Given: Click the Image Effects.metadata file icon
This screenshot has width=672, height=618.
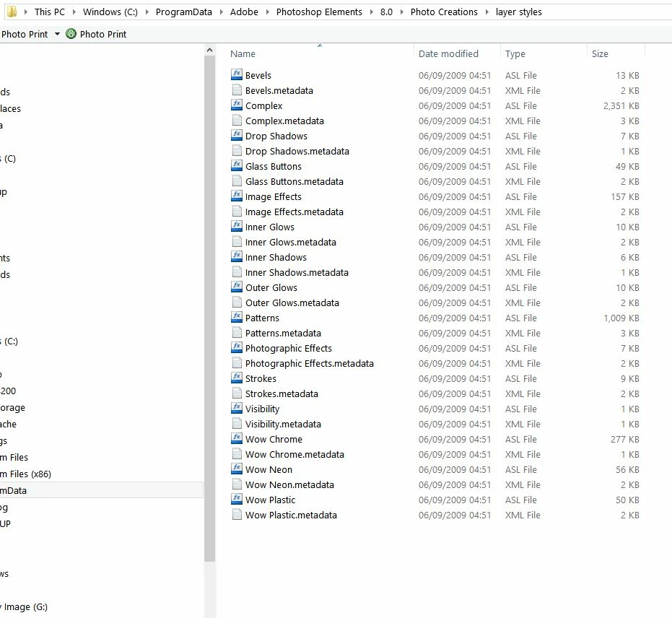Looking at the screenshot, I should pyautogui.click(x=237, y=212).
